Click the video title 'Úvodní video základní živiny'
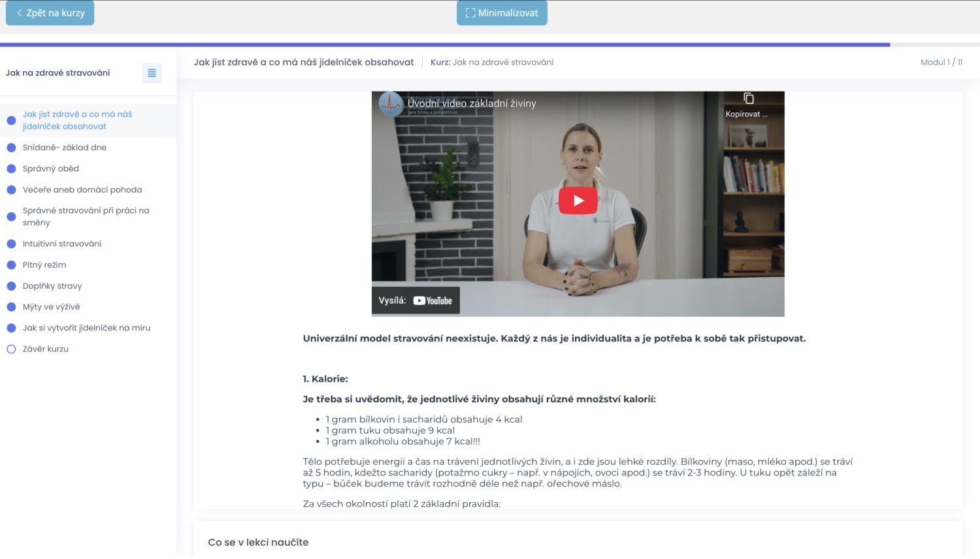Screen dimensions: 980x559 pos(472,103)
